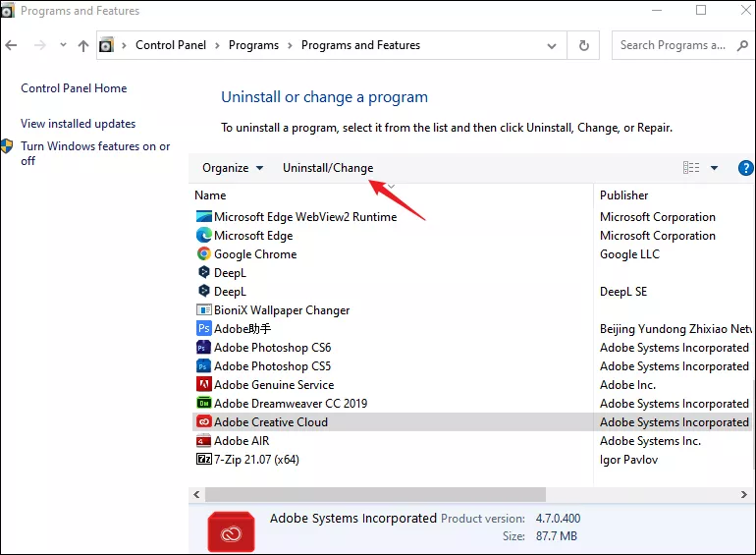Click the Adobe Dreamweaver CC 2019 icon
The height and width of the screenshot is (555, 756).
[204, 403]
